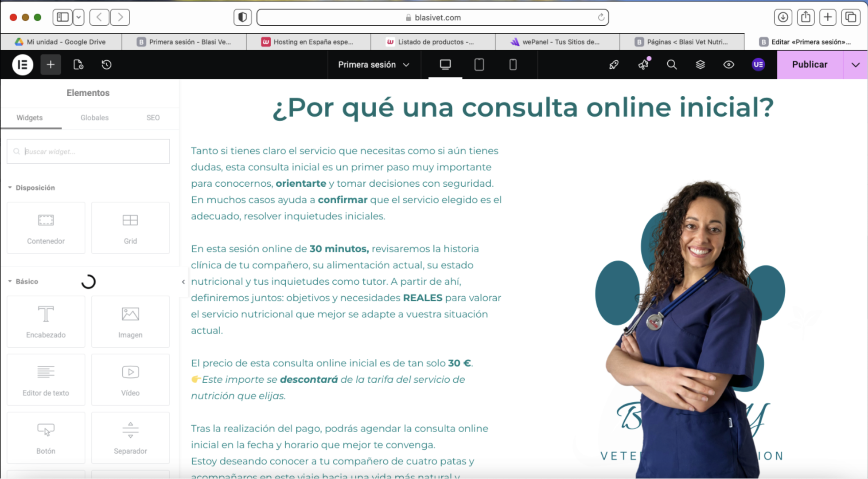868x479 pixels.
Task: Switch to mobile responsive view
Action: point(513,65)
